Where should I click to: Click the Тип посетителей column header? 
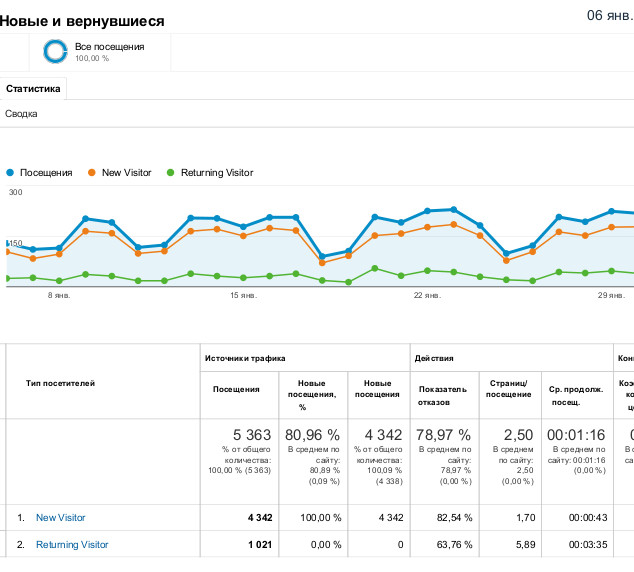[61, 383]
